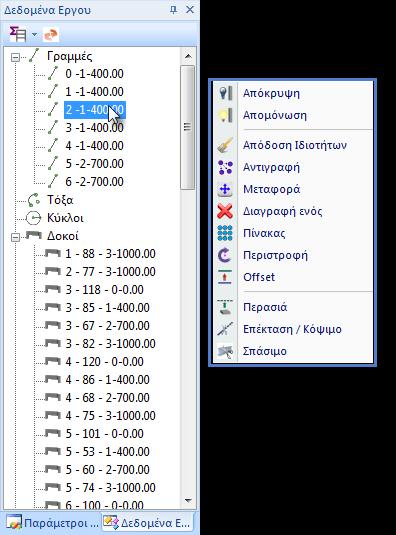Collapse the Δοκοί tree node
396x535 pixels.
pyautogui.click(x=15, y=237)
